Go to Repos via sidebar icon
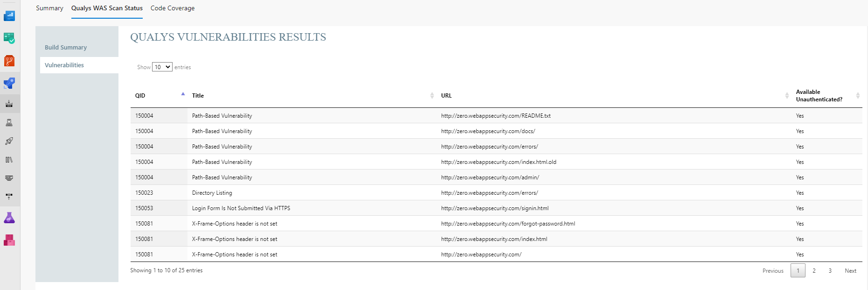Screen dimensions: 868x290 [9, 61]
